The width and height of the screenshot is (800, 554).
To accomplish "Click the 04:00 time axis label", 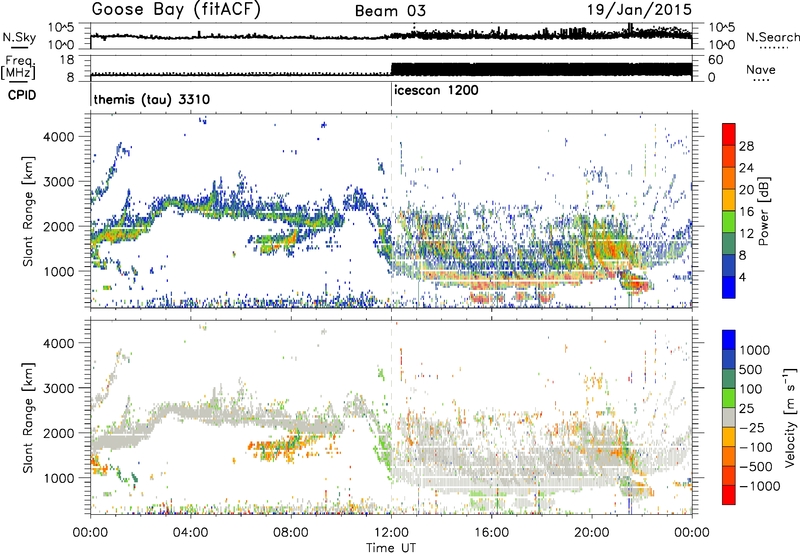I will tap(190, 533).
